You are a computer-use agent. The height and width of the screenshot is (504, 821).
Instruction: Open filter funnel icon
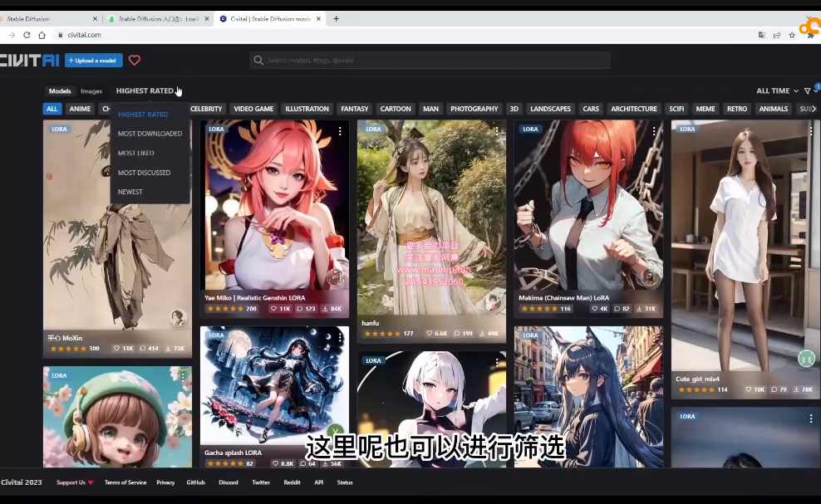[x=808, y=91]
